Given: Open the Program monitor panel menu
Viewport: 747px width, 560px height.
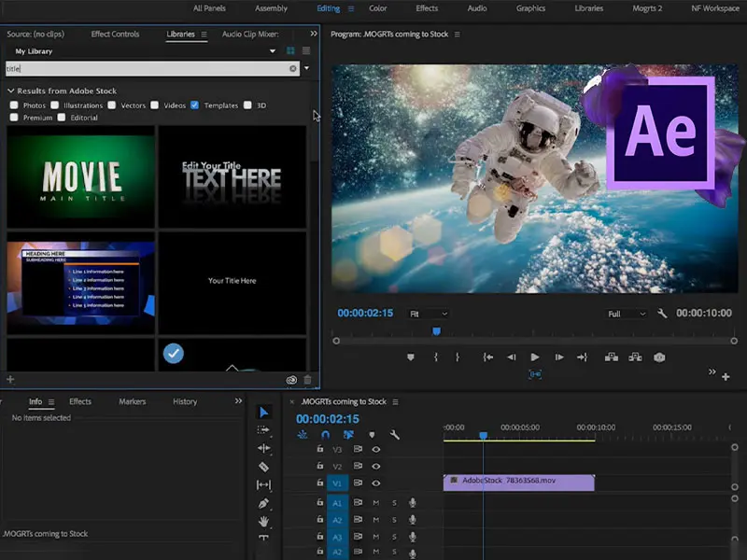Looking at the screenshot, I should point(457,35).
